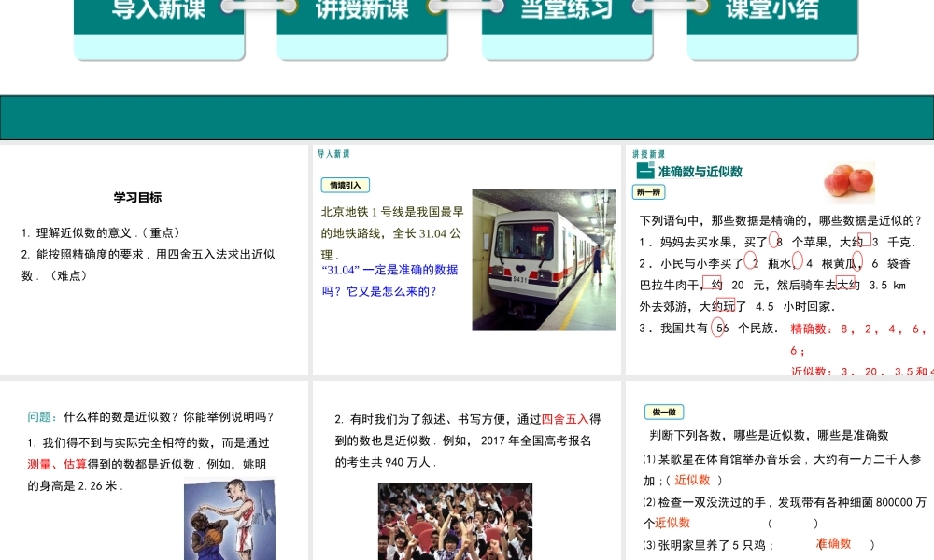Click the basketball players cartoon image
934x560 pixels.
pyautogui.click(x=230, y=519)
